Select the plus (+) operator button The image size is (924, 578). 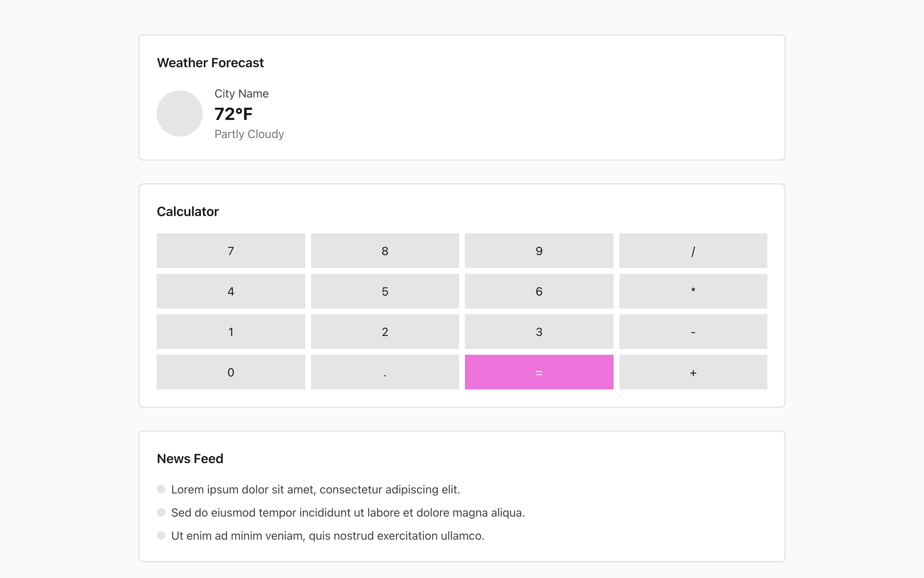point(693,372)
